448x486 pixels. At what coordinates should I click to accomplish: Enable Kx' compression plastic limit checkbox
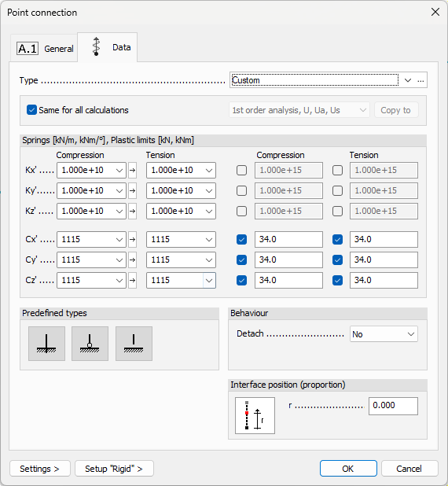click(x=241, y=170)
